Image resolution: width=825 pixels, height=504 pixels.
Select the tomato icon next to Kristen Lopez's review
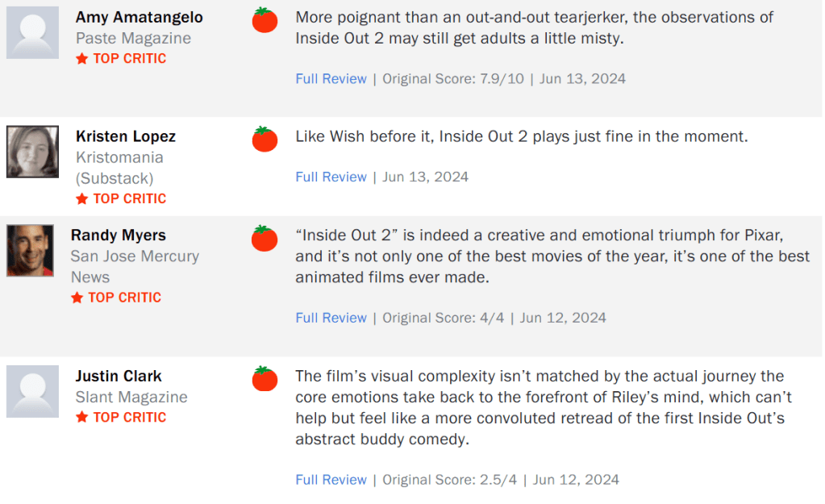264,140
